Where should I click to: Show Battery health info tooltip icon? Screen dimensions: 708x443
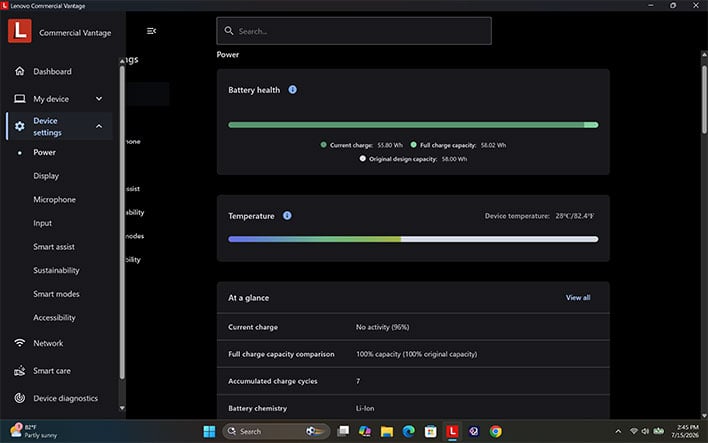(x=293, y=89)
